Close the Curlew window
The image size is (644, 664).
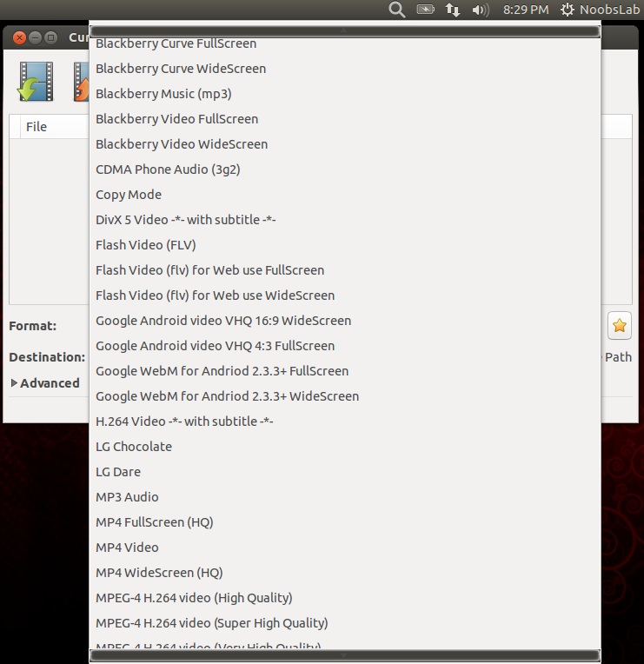(19, 37)
